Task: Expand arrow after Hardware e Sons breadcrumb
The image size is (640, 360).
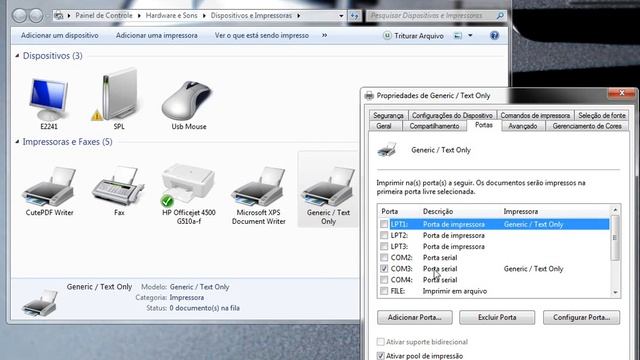Action: pyautogui.click(x=204, y=16)
